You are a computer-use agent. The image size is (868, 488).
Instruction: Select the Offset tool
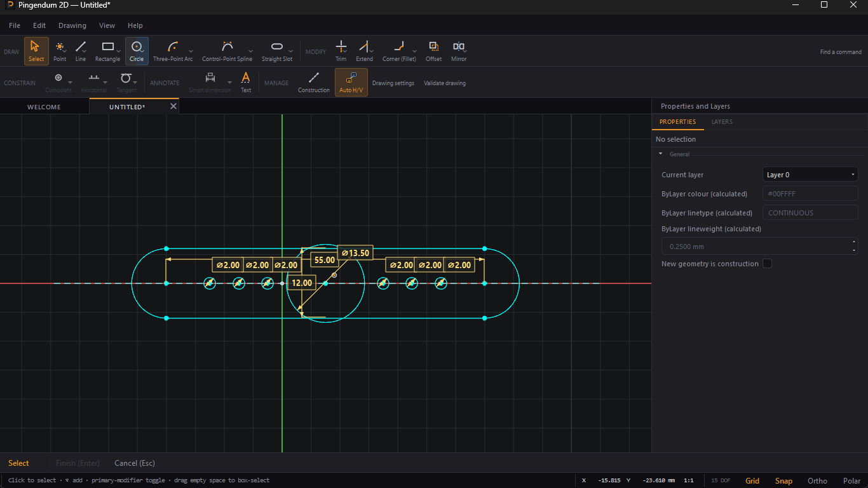433,51
